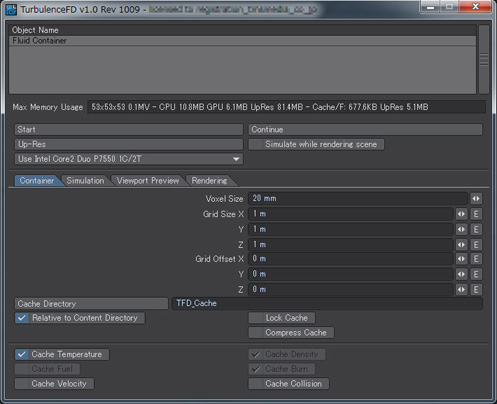
Task: Open the Intel Core2 Duo device dropdown
Action: [129, 159]
